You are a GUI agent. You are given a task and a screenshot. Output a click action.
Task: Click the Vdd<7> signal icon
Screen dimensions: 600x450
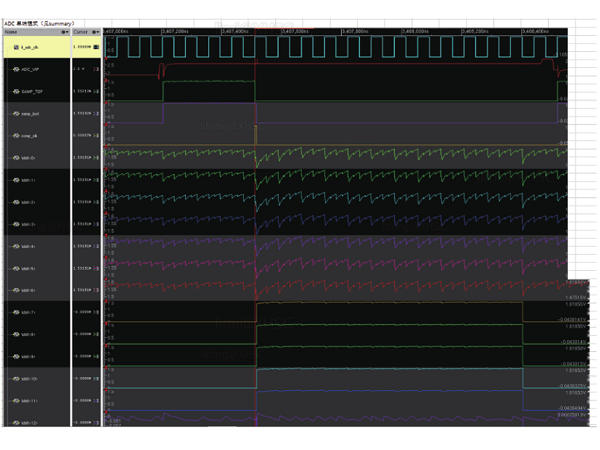16,312
